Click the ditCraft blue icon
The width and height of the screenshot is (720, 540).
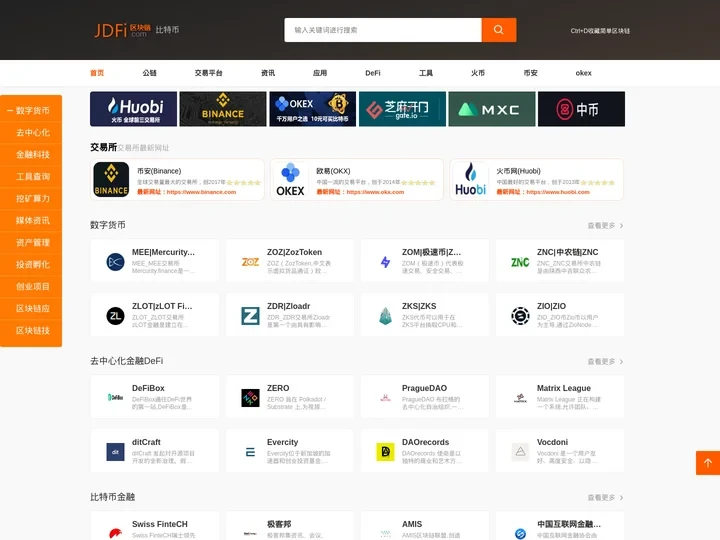point(115,452)
